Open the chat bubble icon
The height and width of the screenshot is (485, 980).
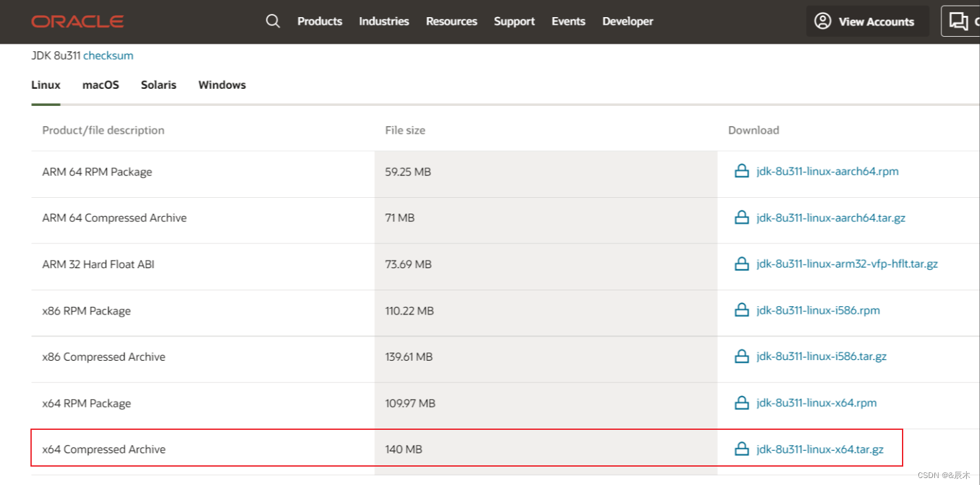pos(958,21)
